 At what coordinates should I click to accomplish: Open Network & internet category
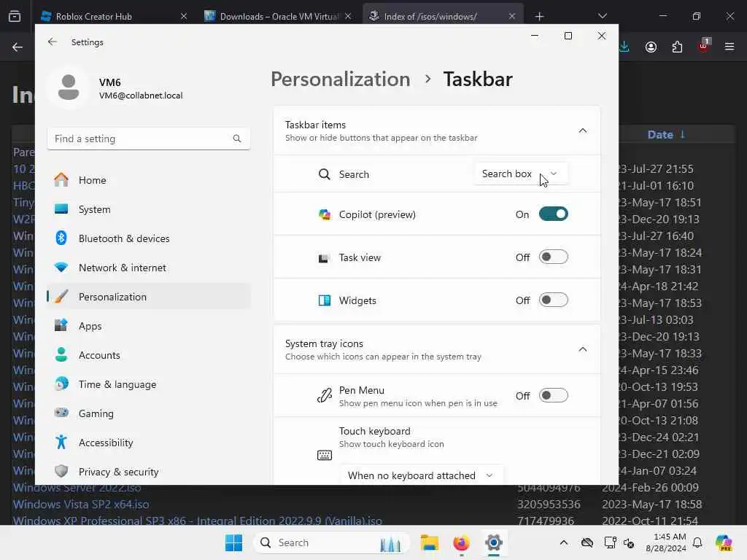[x=149, y=268]
